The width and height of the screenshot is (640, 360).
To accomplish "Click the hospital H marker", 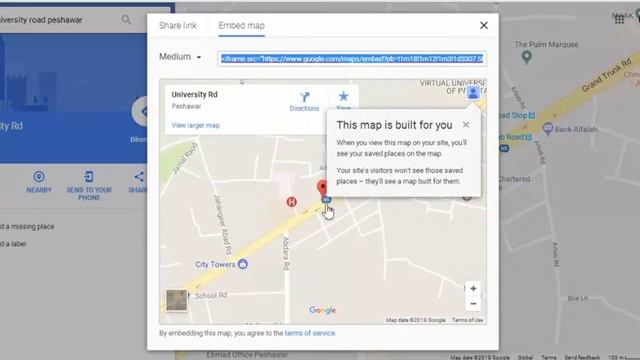I will click(291, 202).
